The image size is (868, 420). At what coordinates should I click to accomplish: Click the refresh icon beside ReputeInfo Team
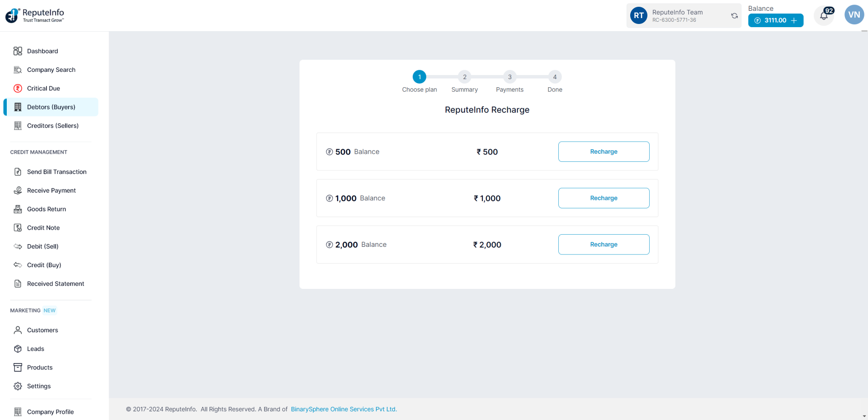click(x=734, y=16)
